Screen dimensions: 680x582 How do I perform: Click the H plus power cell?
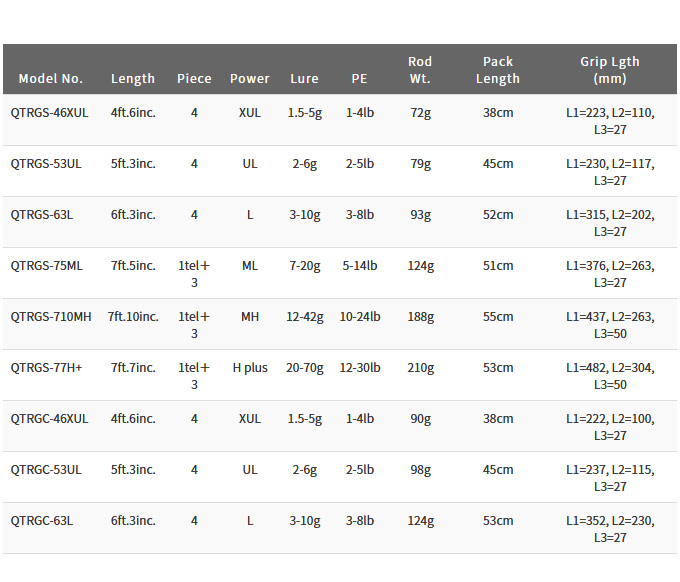(250, 368)
